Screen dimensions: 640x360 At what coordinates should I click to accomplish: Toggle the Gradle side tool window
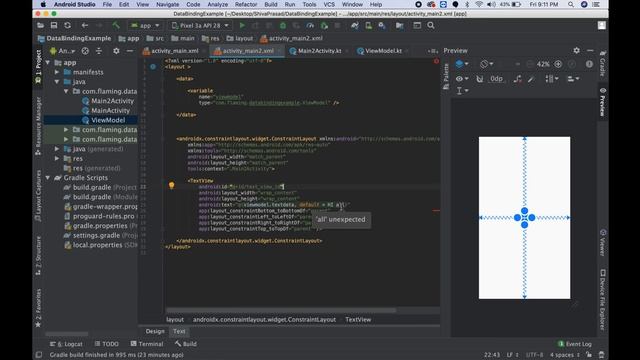603,64
